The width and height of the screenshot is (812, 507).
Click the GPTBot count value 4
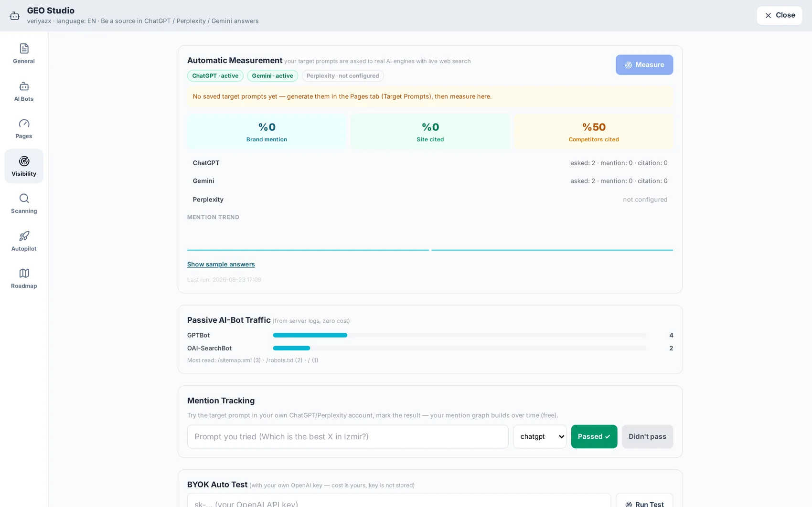pyautogui.click(x=671, y=335)
